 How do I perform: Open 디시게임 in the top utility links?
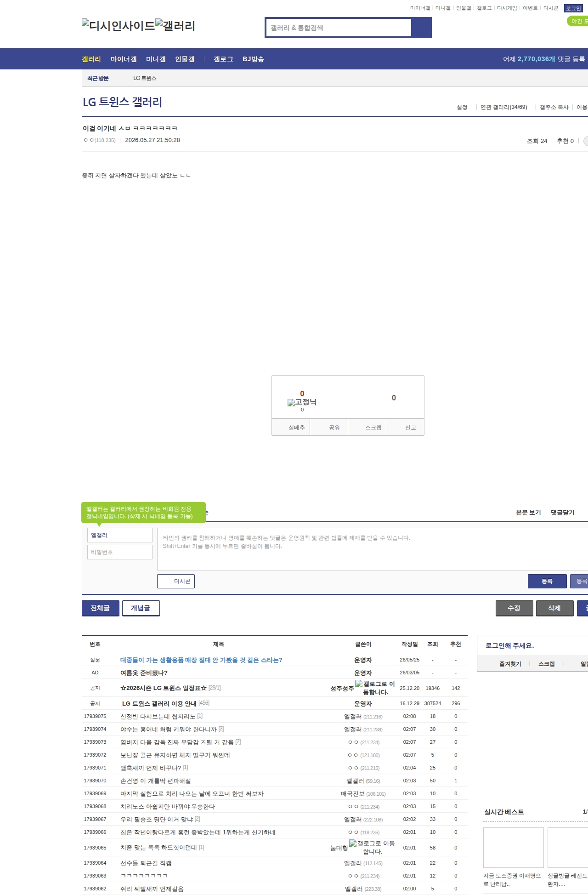507,8
